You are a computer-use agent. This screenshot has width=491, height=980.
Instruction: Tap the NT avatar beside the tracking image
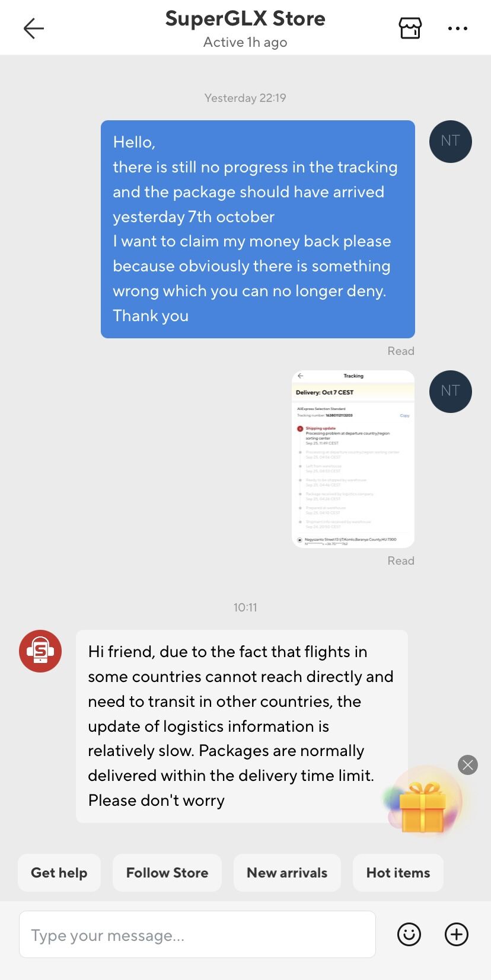(x=451, y=392)
